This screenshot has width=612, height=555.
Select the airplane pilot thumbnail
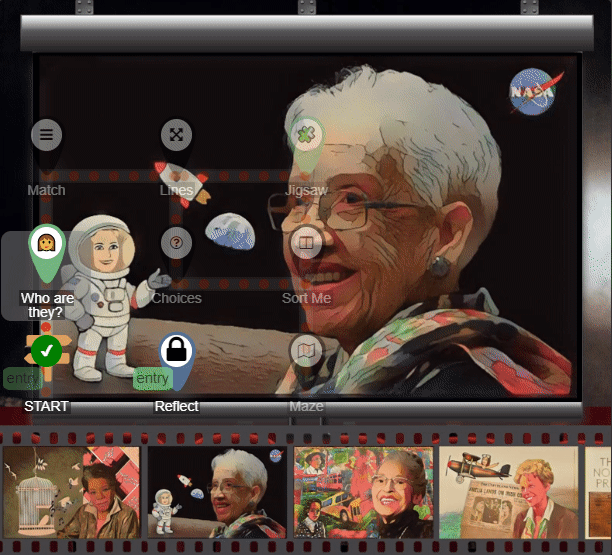[x=509, y=493]
